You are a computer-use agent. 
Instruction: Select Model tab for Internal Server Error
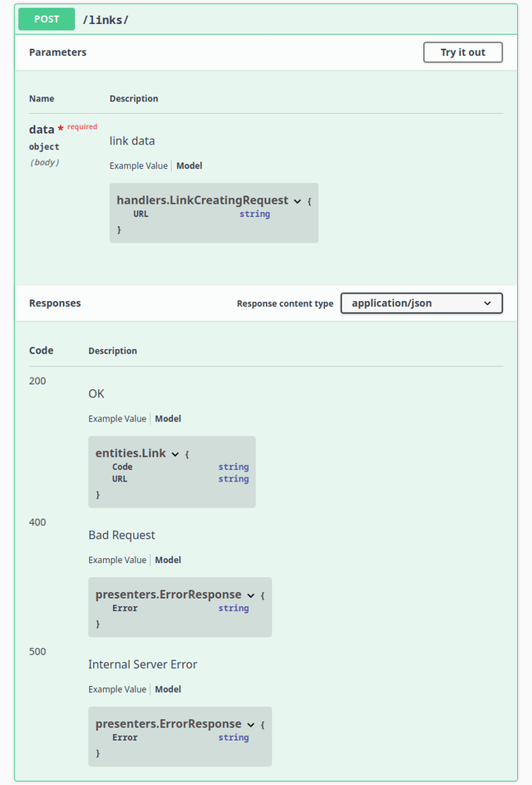(x=168, y=689)
